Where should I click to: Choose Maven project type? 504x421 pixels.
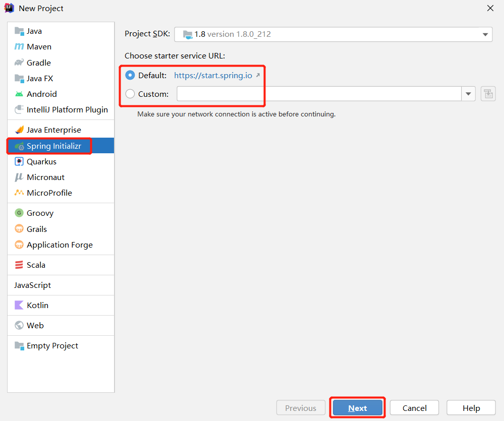39,47
